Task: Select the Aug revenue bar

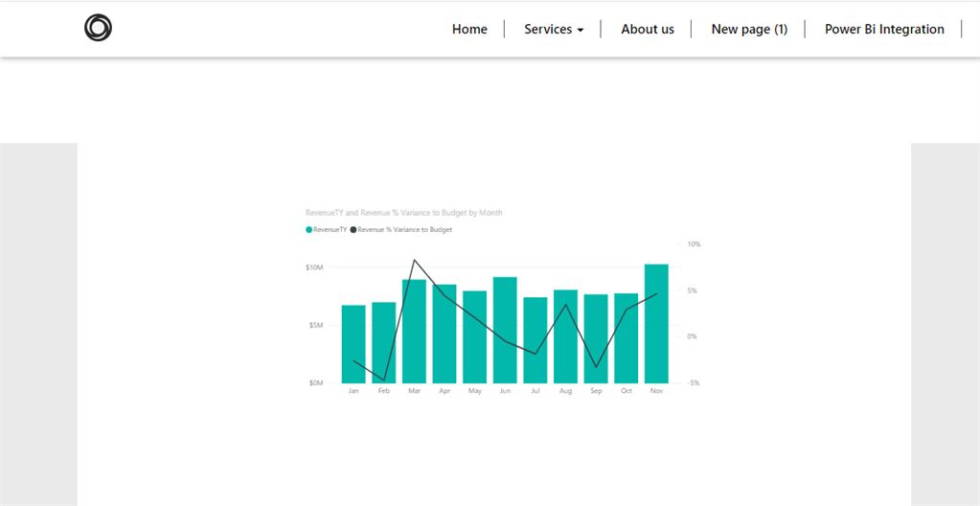Action: tap(565, 336)
